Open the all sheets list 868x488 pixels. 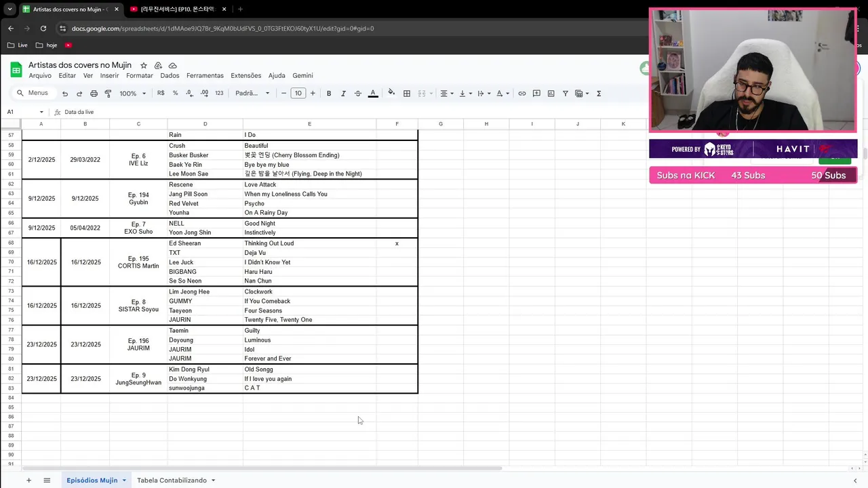[x=47, y=480]
